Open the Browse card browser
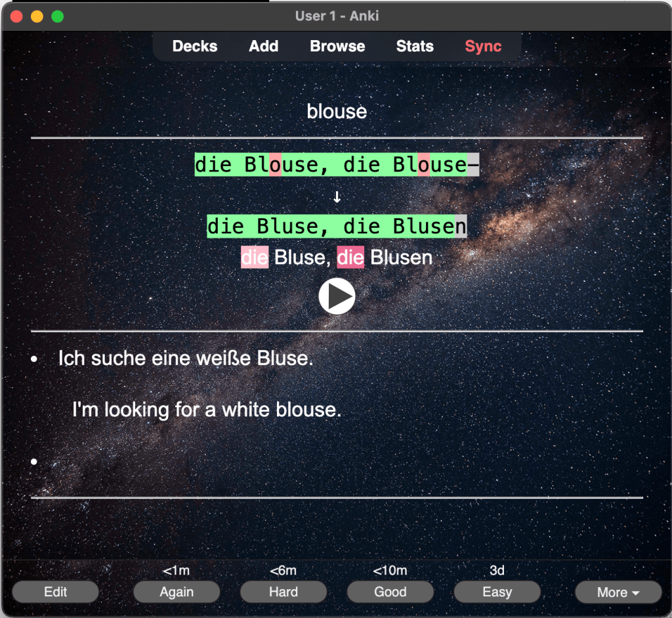This screenshot has height=618, width=672. pyautogui.click(x=337, y=47)
